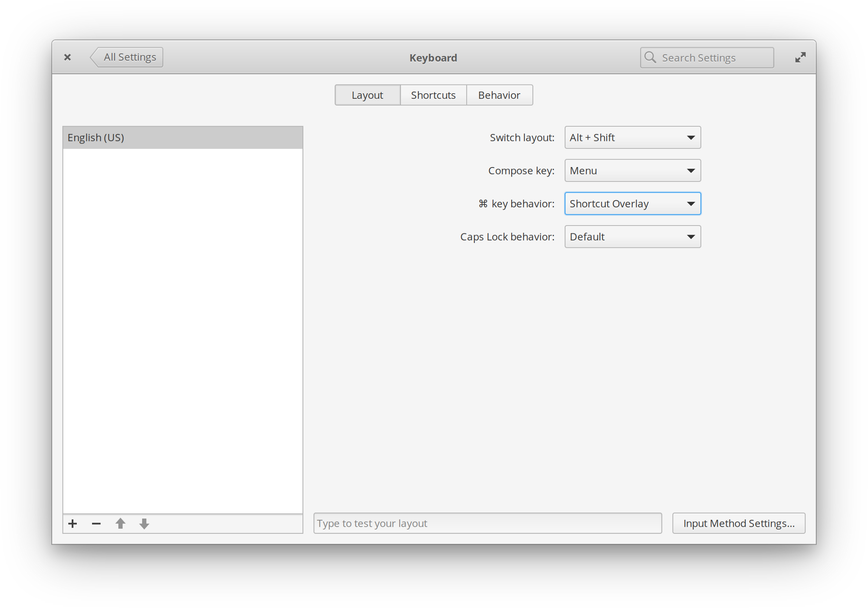
Task: Expand the Caps Lock behavior dropdown
Action: point(632,237)
